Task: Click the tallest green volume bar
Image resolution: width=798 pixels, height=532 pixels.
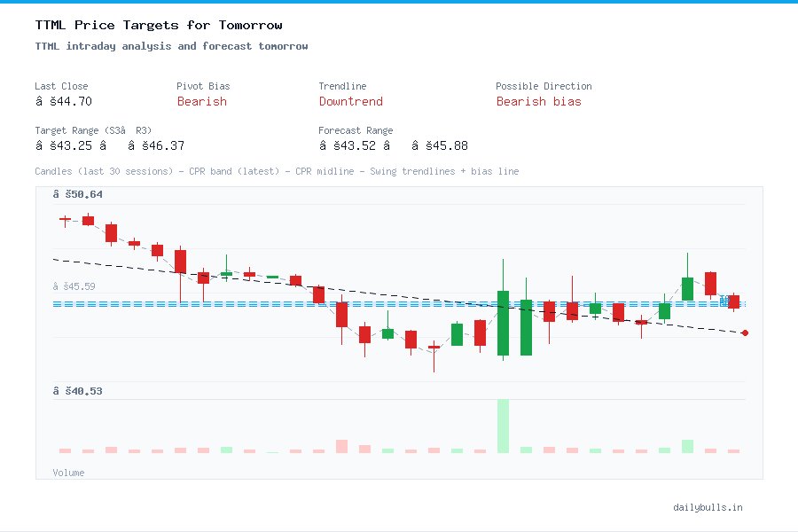Action: [503, 426]
